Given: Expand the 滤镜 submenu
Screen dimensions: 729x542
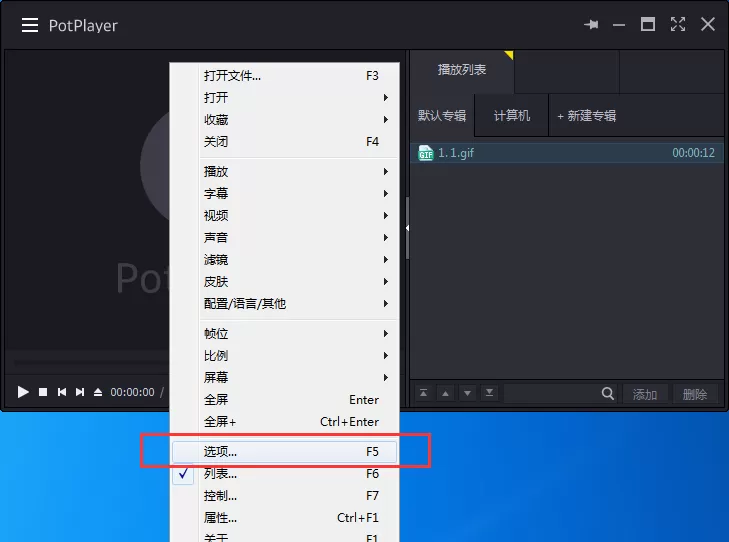Looking at the screenshot, I should click(285, 259).
